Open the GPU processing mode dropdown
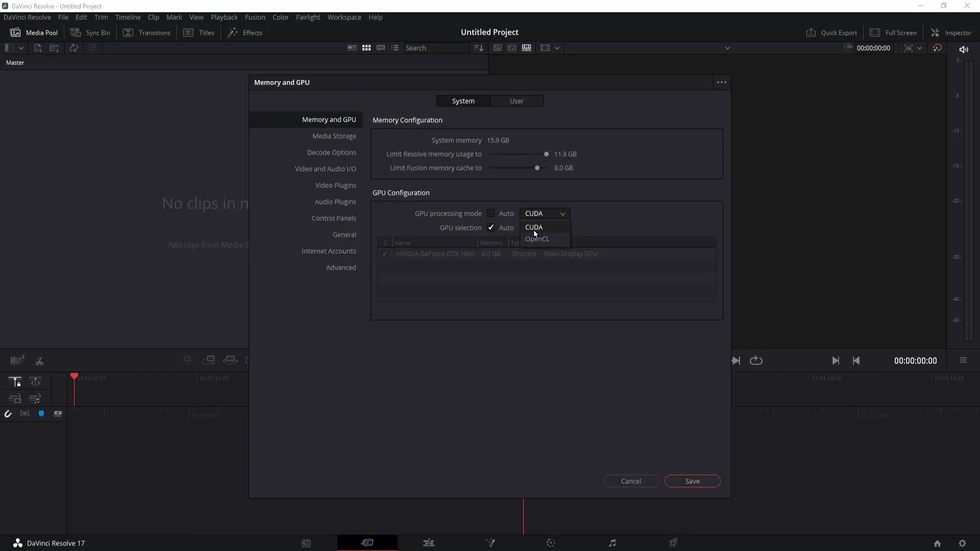The height and width of the screenshot is (551, 980). click(x=545, y=213)
